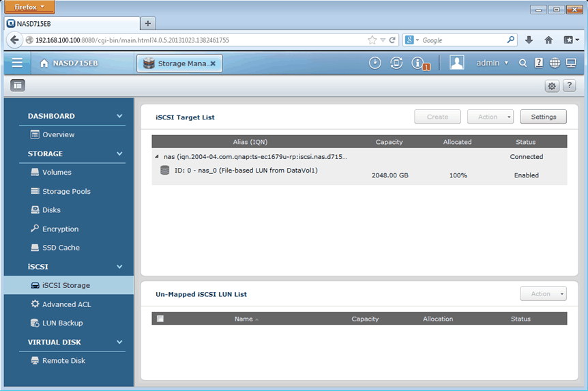The height and width of the screenshot is (391, 588).
Task: Collapse the STORAGE section chevron
Action: coord(119,154)
